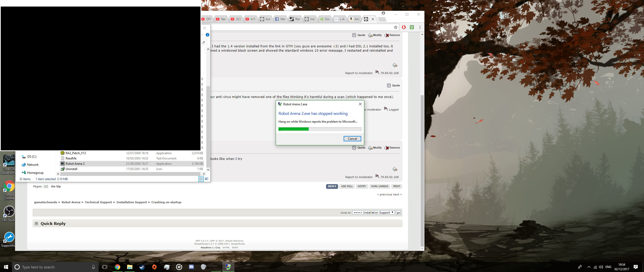Switch File Explorer to large icons view
644x272 pixels.
click(207, 179)
